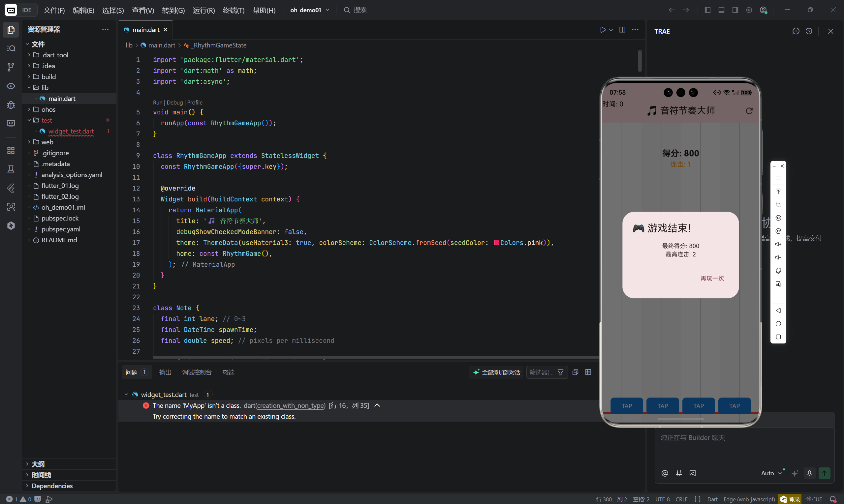Open the Search view in activity bar
Screen dimensions: 844x504
pos(11,48)
